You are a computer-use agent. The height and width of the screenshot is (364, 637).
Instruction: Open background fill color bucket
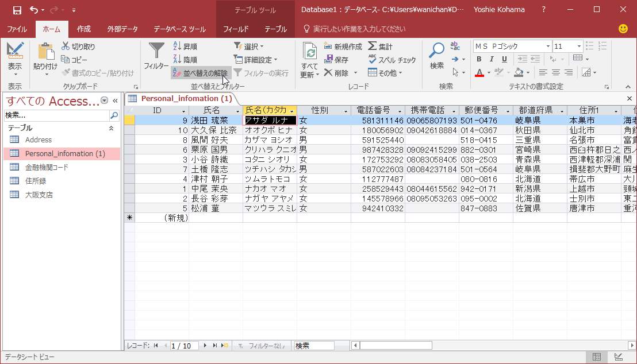(519, 73)
